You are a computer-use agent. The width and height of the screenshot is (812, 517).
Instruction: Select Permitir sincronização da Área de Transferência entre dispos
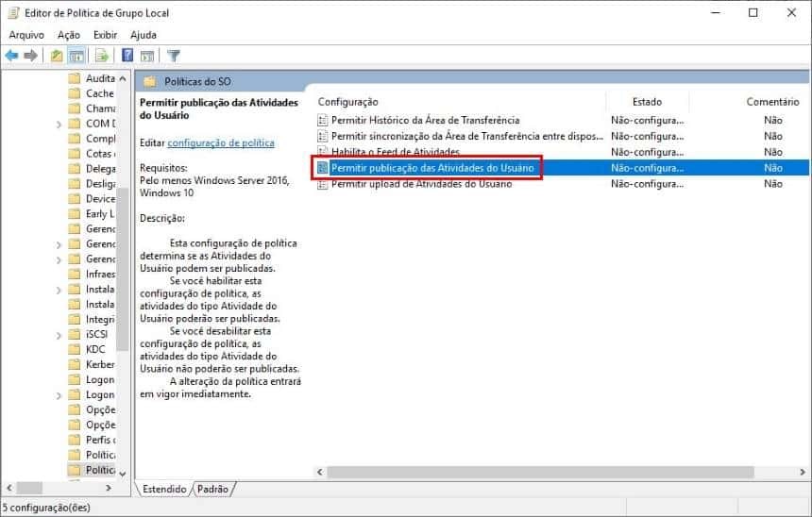tap(467, 136)
